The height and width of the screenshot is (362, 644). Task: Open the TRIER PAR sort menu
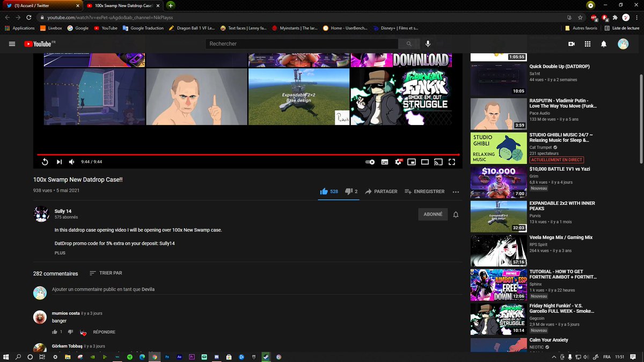(x=106, y=273)
